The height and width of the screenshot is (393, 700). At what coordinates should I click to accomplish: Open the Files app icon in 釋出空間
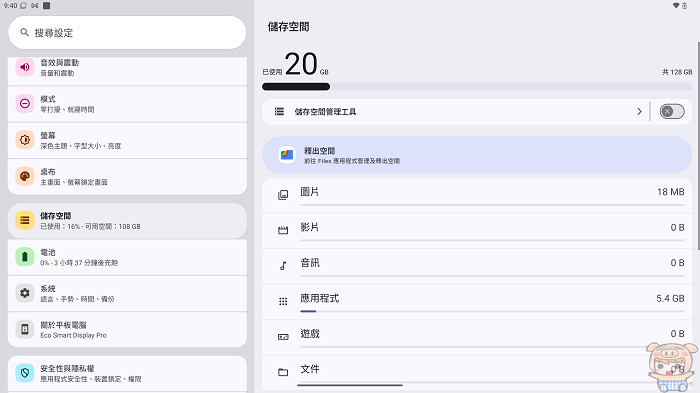click(x=287, y=155)
